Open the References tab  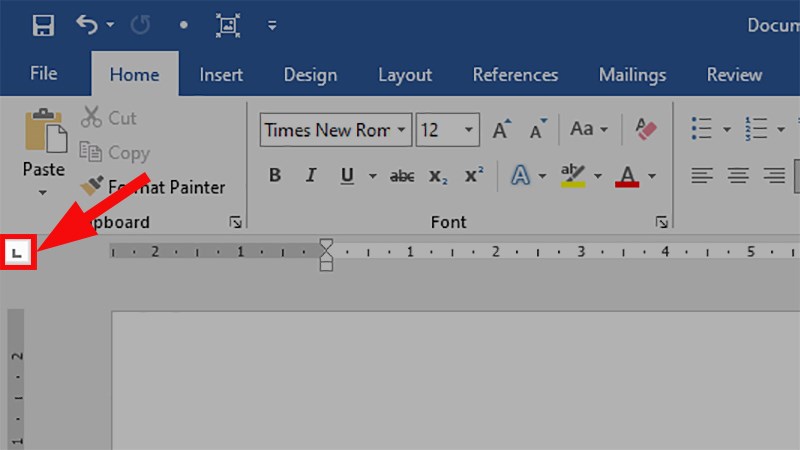coord(515,74)
